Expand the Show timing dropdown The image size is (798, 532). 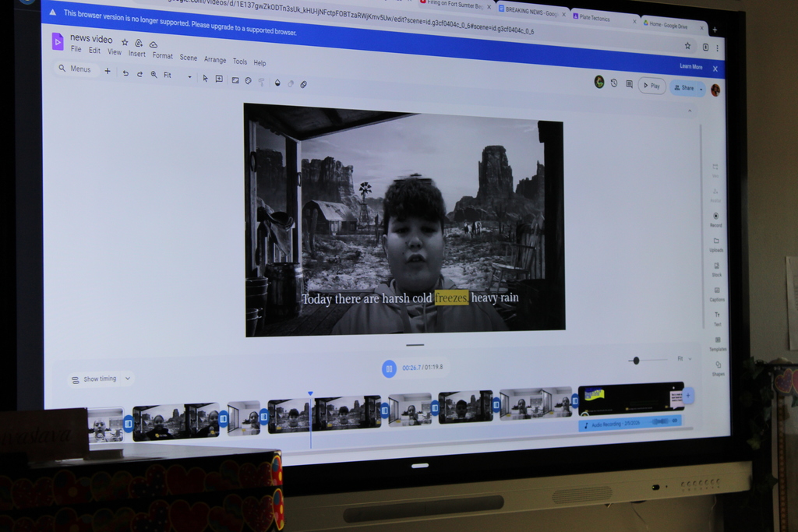click(x=101, y=379)
